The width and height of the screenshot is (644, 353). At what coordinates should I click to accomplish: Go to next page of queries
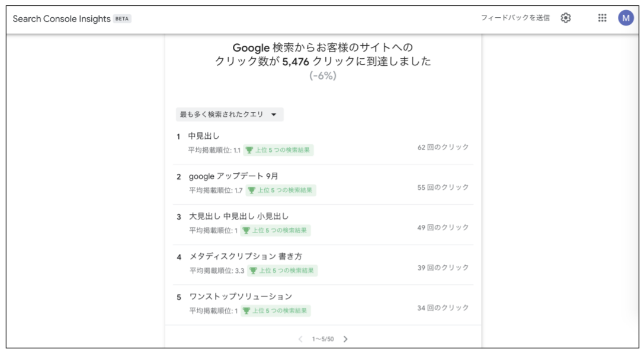[346, 339]
